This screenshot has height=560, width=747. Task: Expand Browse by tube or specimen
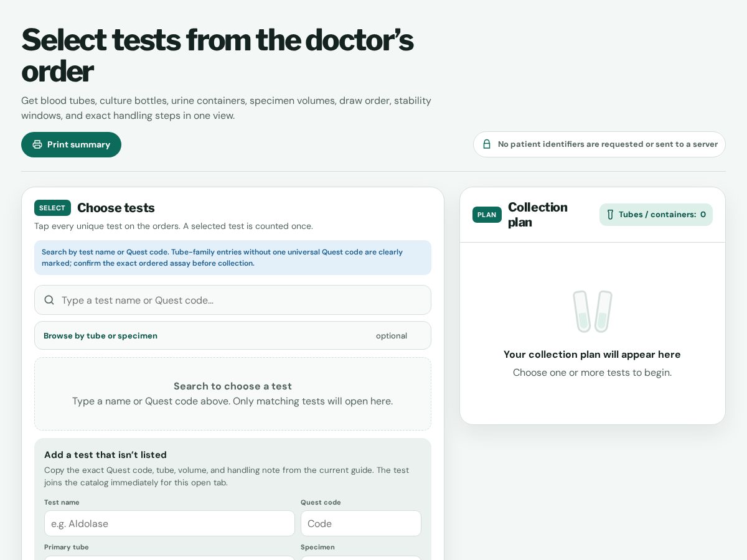(233, 335)
